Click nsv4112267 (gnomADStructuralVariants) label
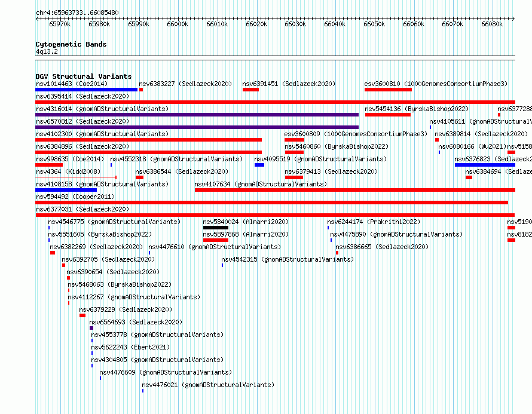The image size is (532, 414). coord(134,297)
